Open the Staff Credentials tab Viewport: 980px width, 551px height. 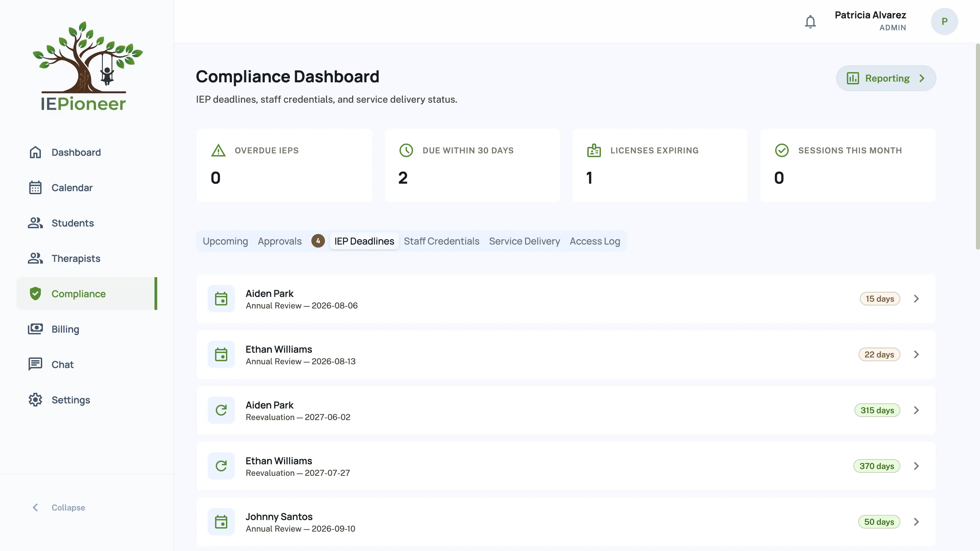pyautogui.click(x=441, y=241)
